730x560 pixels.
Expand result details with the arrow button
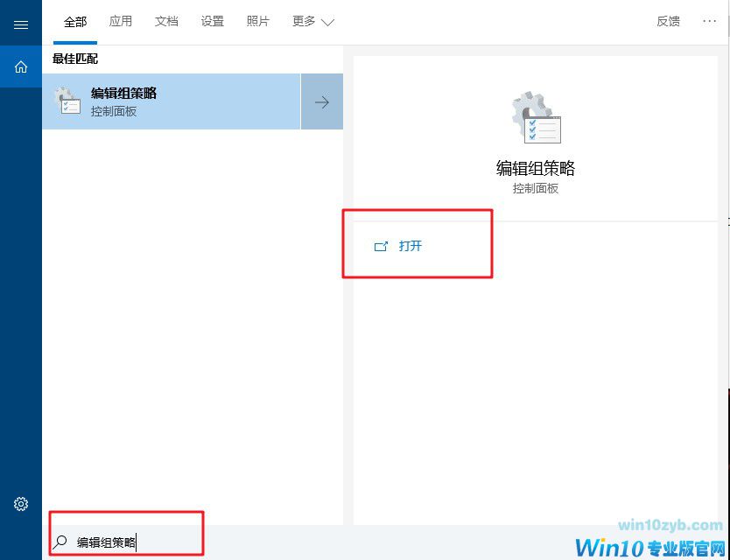(322, 101)
